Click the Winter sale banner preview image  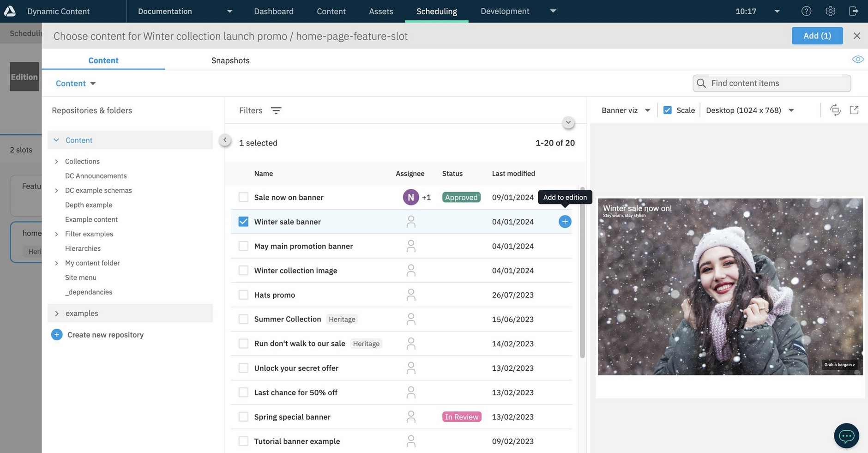click(x=730, y=287)
